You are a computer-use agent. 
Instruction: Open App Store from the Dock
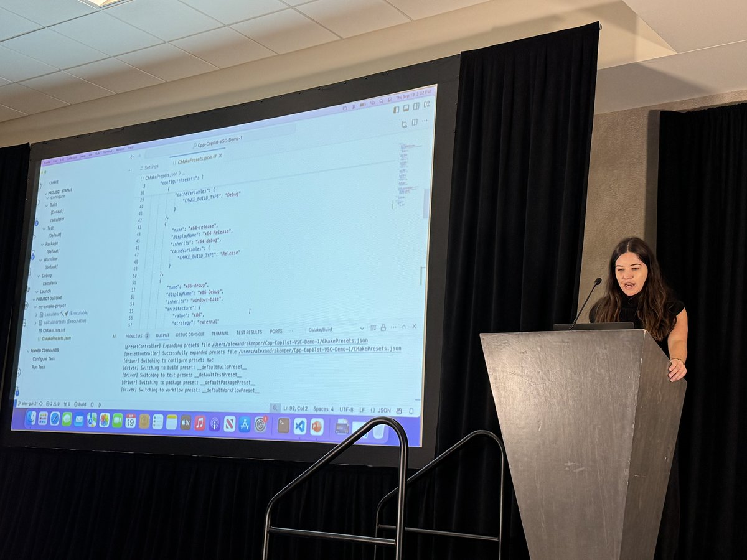click(x=245, y=424)
